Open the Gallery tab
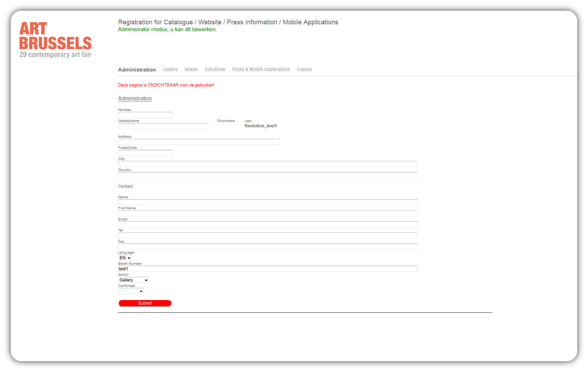588x372 pixels. (x=170, y=69)
